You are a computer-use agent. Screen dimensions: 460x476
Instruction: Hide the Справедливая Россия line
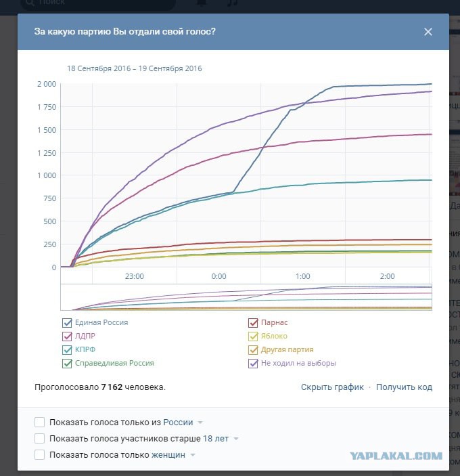67,364
